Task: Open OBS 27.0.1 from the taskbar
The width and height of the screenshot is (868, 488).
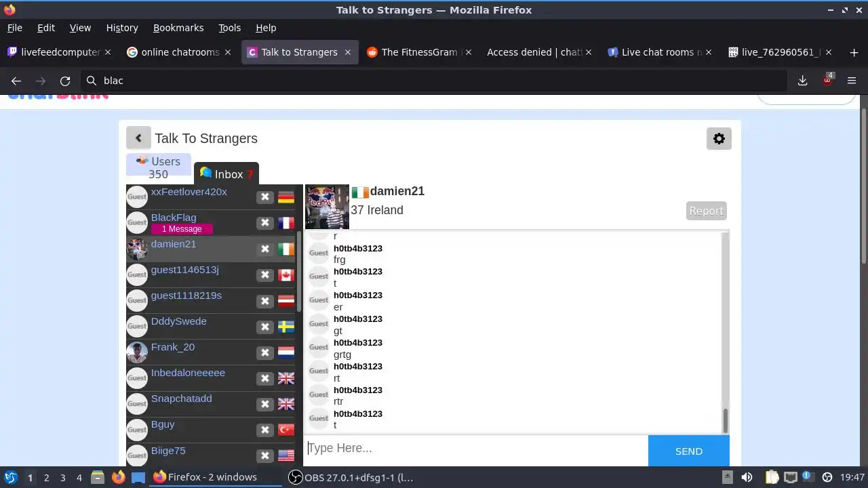Action: [x=351, y=477]
